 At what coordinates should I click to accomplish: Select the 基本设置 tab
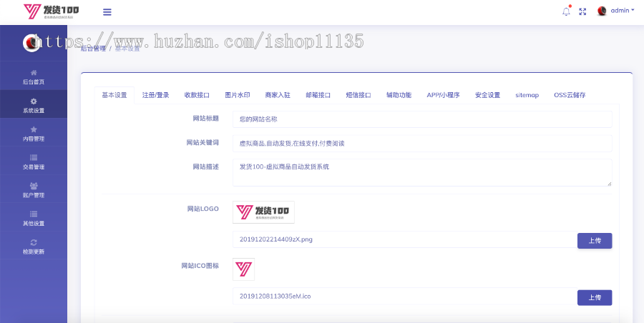tap(114, 95)
